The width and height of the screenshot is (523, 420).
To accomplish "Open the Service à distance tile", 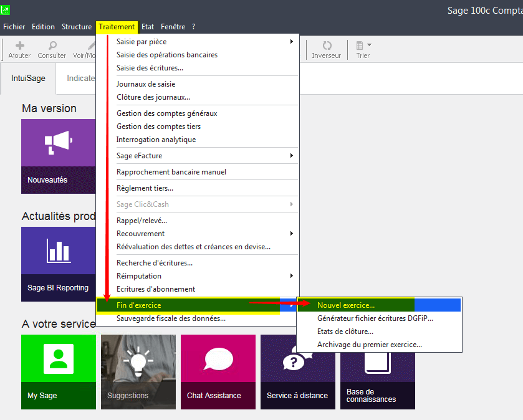I will (x=297, y=371).
